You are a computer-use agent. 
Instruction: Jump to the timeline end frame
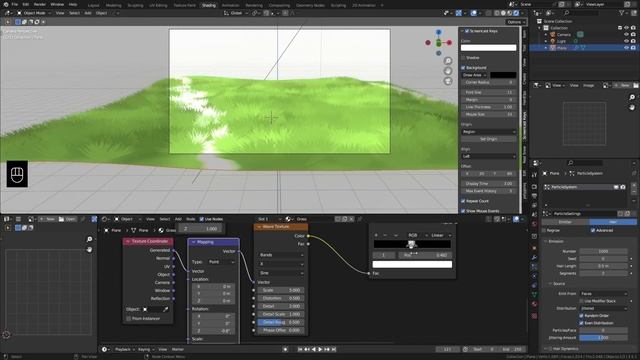(334, 349)
